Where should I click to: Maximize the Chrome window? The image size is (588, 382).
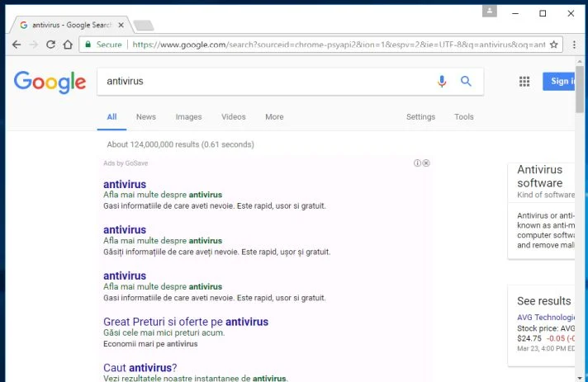click(543, 13)
